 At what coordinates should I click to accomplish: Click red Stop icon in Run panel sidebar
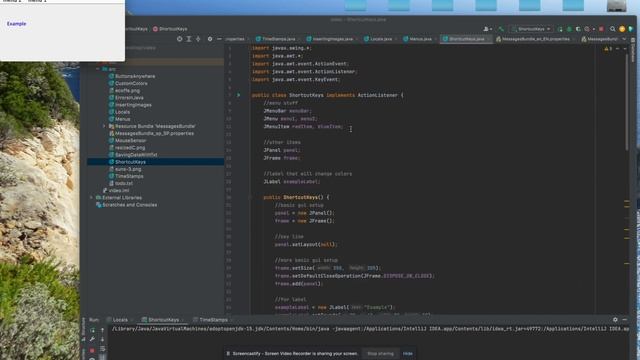coord(92,350)
